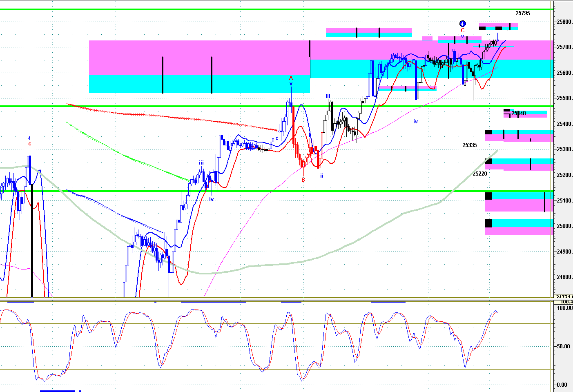Select the red C wave label under circled 4
The image size is (573, 392).
point(462,30)
